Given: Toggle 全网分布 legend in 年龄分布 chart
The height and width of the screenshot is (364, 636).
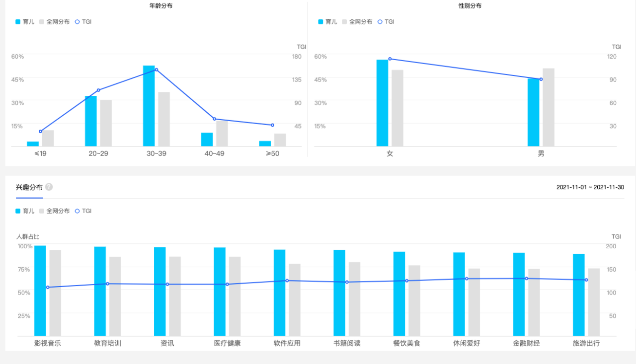Looking at the screenshot, I should (54, 22).
